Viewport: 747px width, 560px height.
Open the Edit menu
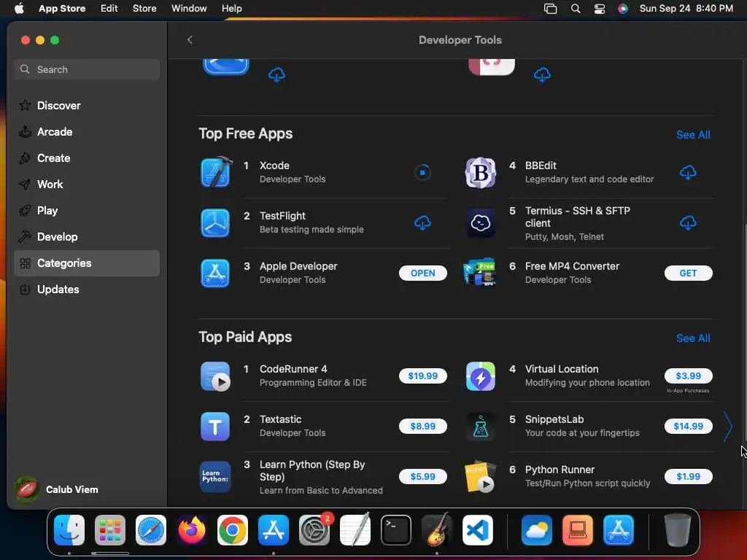coord(109,9)
